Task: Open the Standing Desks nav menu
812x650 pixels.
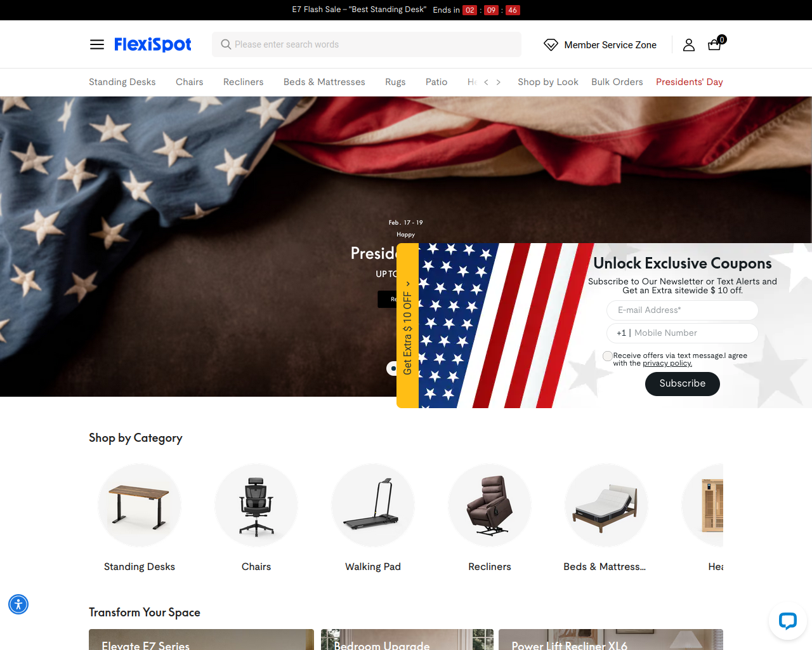Action: (x=122, y=82)
